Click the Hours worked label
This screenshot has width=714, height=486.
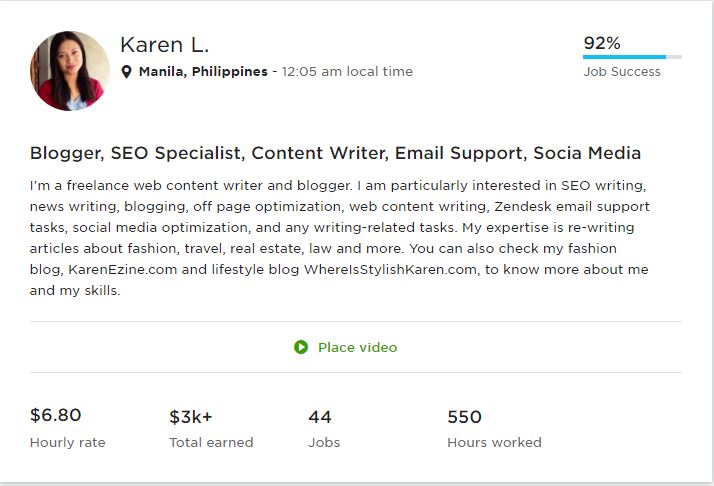[494, 442]
